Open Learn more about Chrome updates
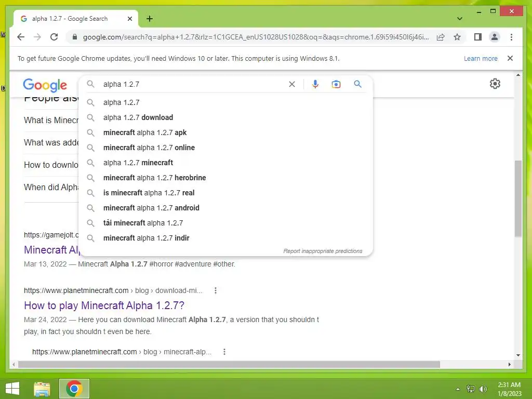 click(x=481, y=58)
